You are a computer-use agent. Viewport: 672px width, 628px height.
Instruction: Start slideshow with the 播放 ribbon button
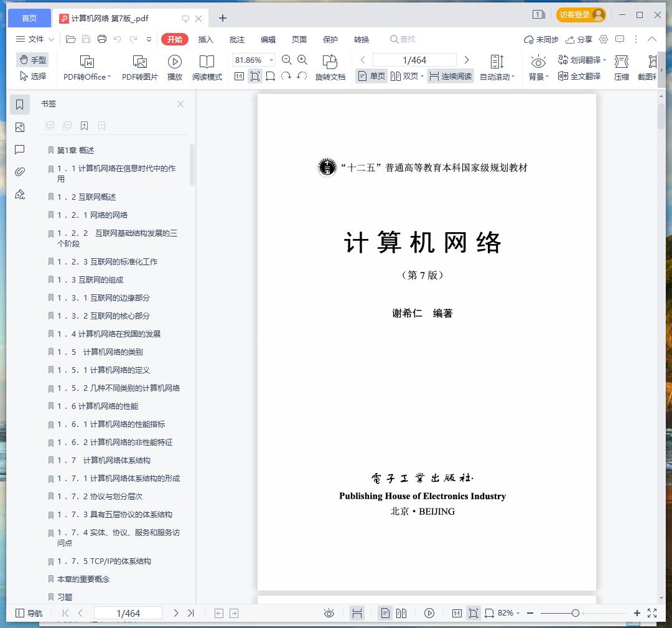[174, 68]
